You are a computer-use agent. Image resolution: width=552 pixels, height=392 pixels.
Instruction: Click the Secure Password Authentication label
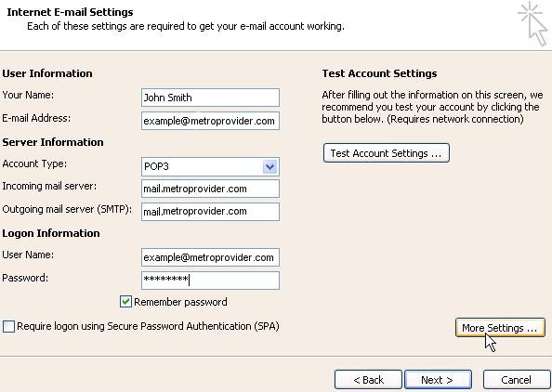coord(148,326)
